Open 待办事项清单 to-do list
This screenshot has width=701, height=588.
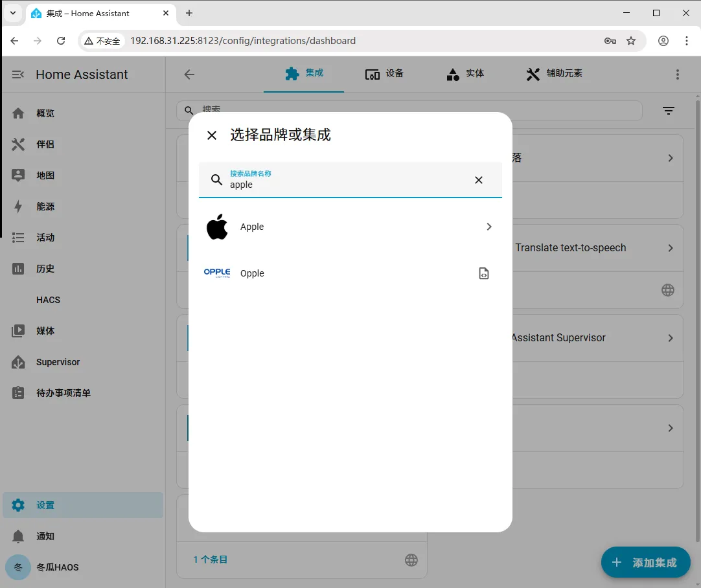coord(83,393)
